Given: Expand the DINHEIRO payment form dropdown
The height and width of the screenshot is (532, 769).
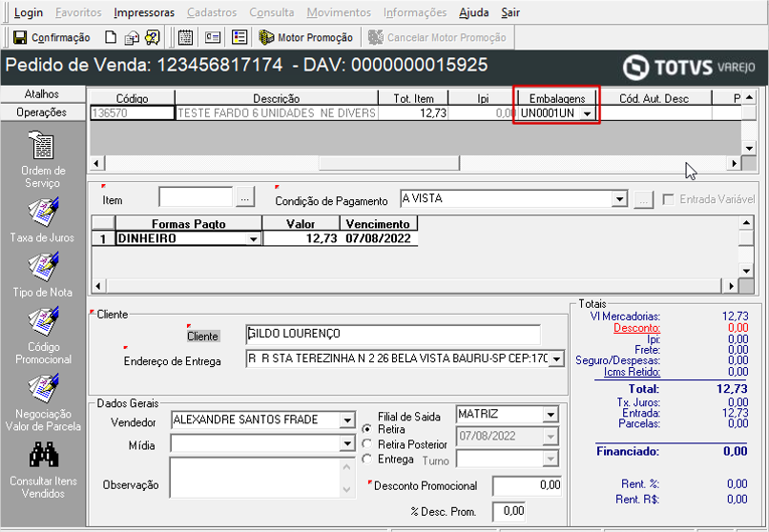Looking at the screenshot, I should [x=253, y=239].
